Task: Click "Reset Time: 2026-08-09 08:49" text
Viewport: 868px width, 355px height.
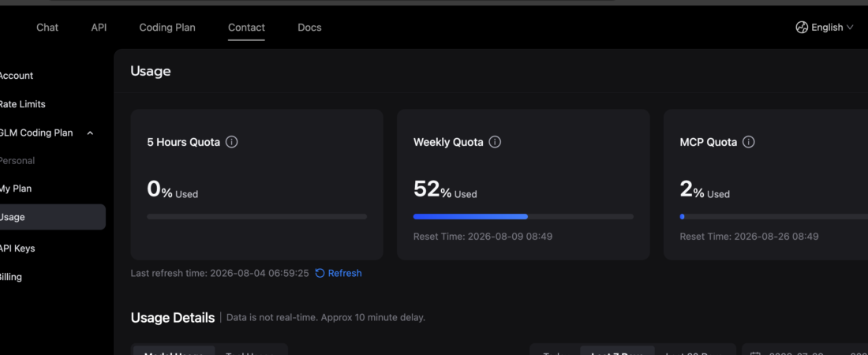Action: pyautogui.click(x=483, y=237)
